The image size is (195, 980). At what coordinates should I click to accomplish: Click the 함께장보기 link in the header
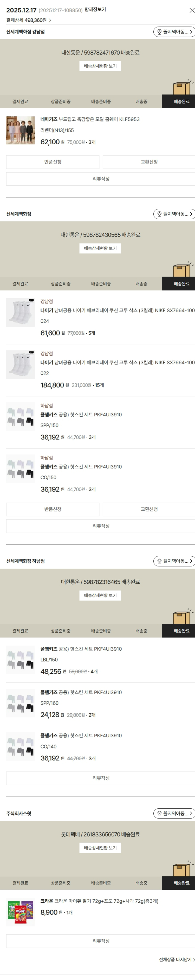(95, 10)
